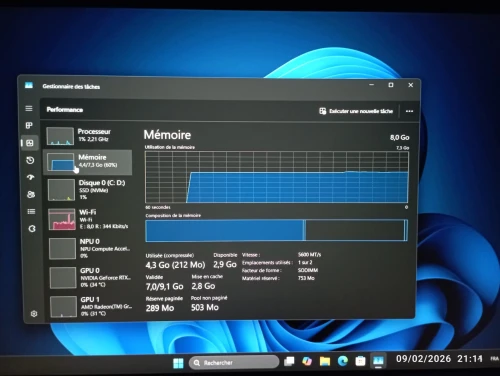Image resolution: width=500 pixels, height=376 pixels.
Task: Click the '503 Mo' non-paged pool value
Action: click(205, 307)
